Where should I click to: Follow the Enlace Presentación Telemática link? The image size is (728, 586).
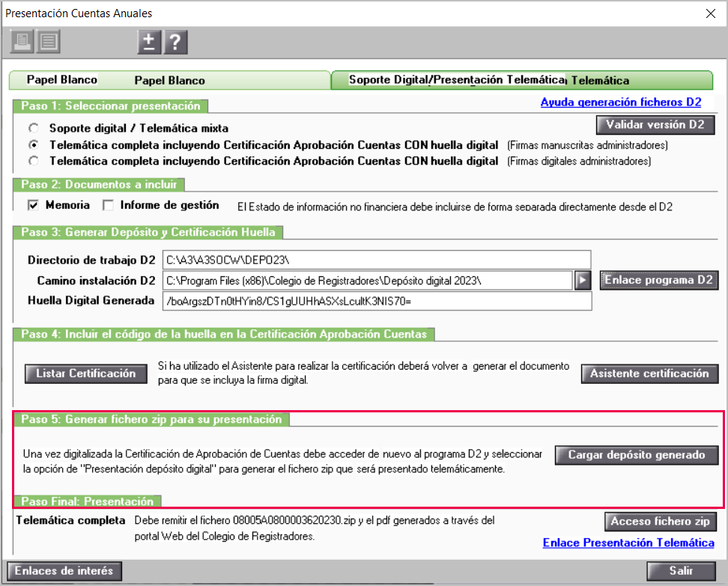[x=628, y=543]
